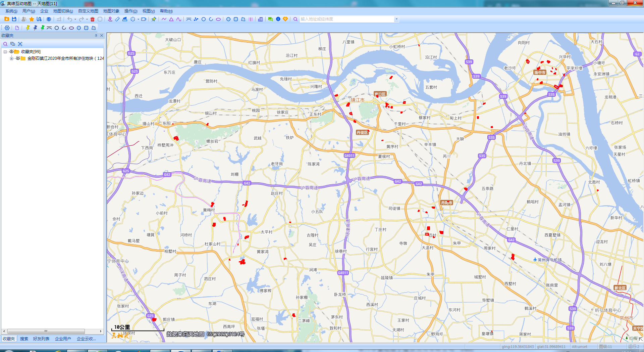Click the yellow pushpin marker tool in top toolbar
This screenshot has height=352, width=644.
pos(154,19)
